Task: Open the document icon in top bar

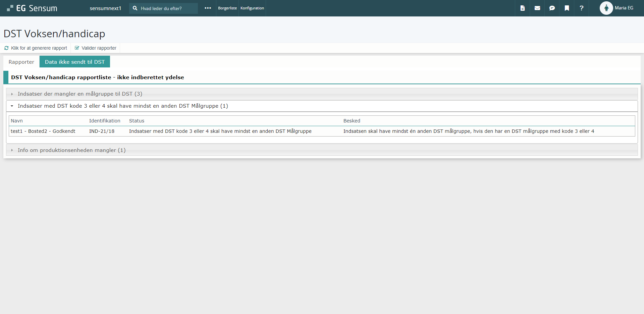Action: 522,8
